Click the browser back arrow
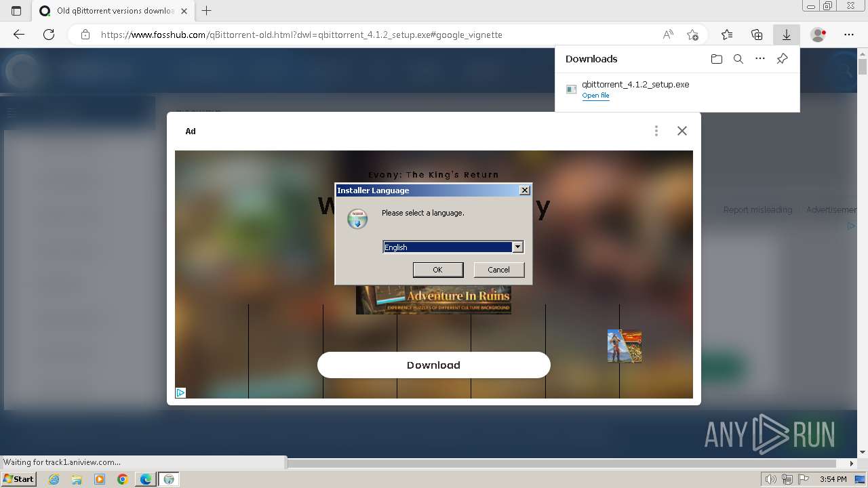This screenshot has height=488, width=868. coord(19,35)
